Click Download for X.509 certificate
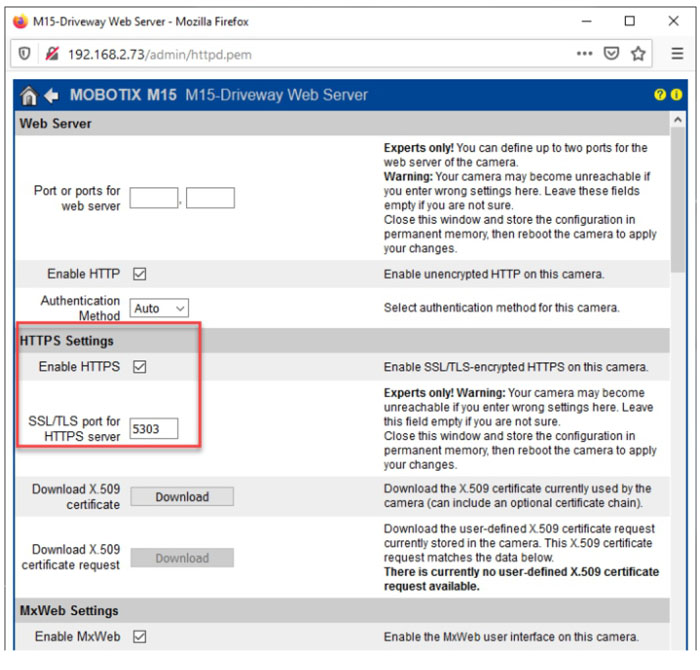The image size is (700, 670). [x=182, y=497]
